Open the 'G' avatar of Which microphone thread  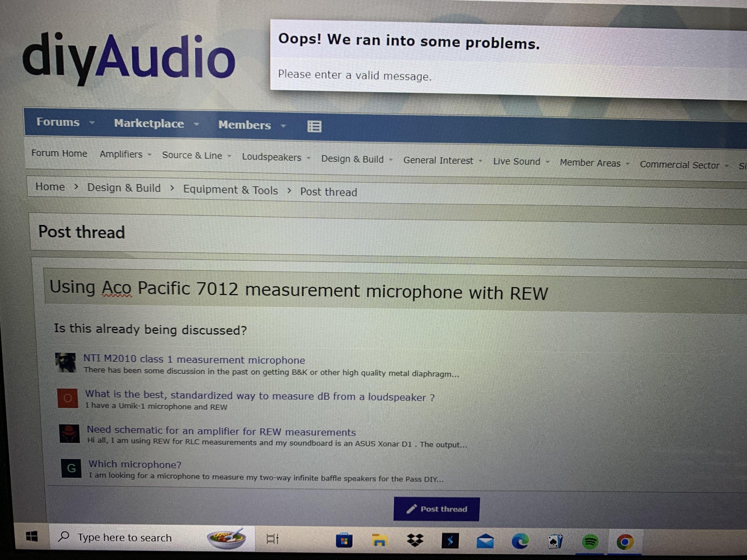click(71, 468)
